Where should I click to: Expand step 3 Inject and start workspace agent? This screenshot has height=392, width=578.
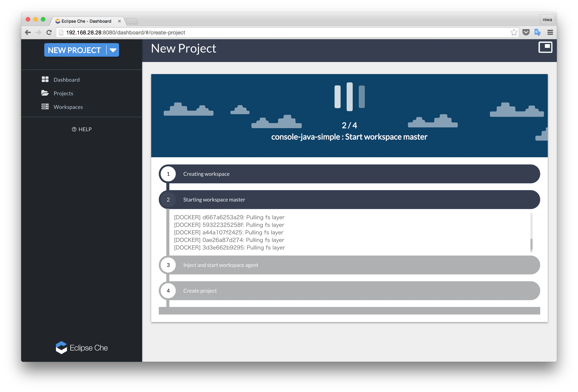point(349,265)
